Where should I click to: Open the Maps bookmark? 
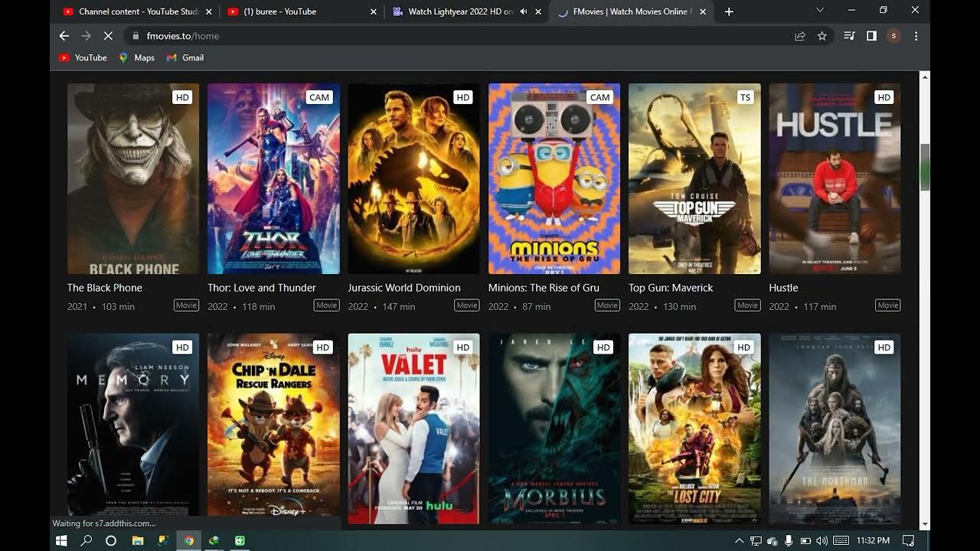pos(136,57)
